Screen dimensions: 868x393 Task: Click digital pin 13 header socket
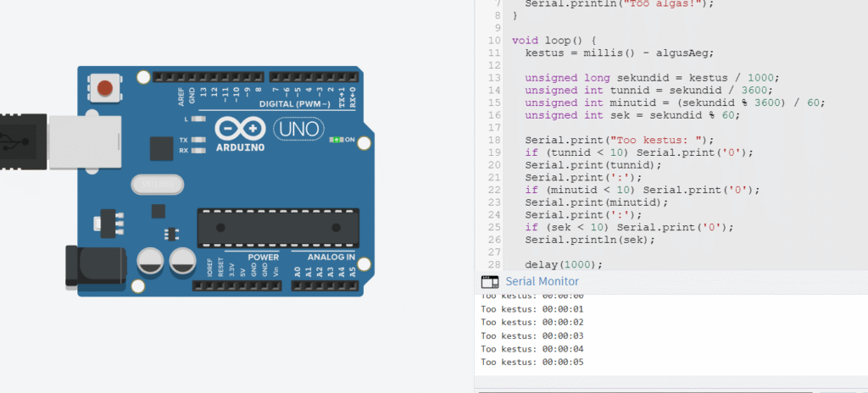click(x=203, y=76)
